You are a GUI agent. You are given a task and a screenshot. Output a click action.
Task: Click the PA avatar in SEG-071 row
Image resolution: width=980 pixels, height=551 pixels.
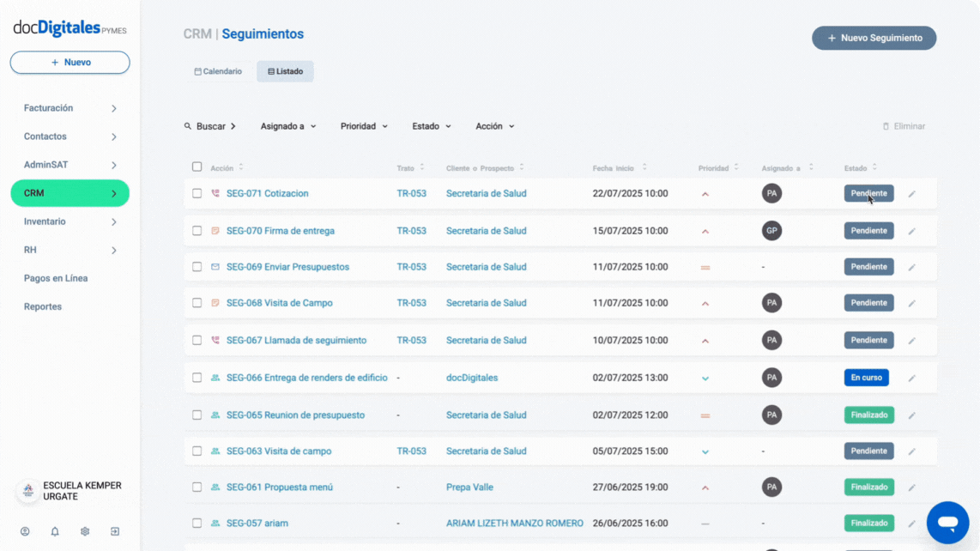point(771,193)
